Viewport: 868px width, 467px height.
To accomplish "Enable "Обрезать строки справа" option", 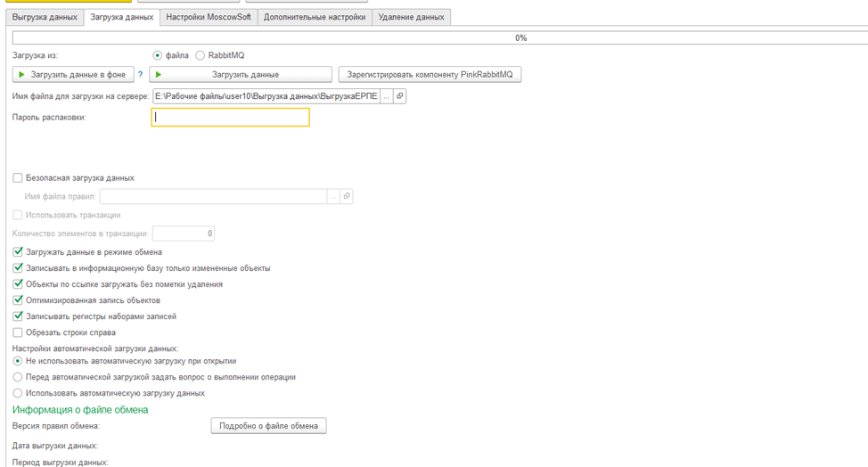I will (18, 332).
